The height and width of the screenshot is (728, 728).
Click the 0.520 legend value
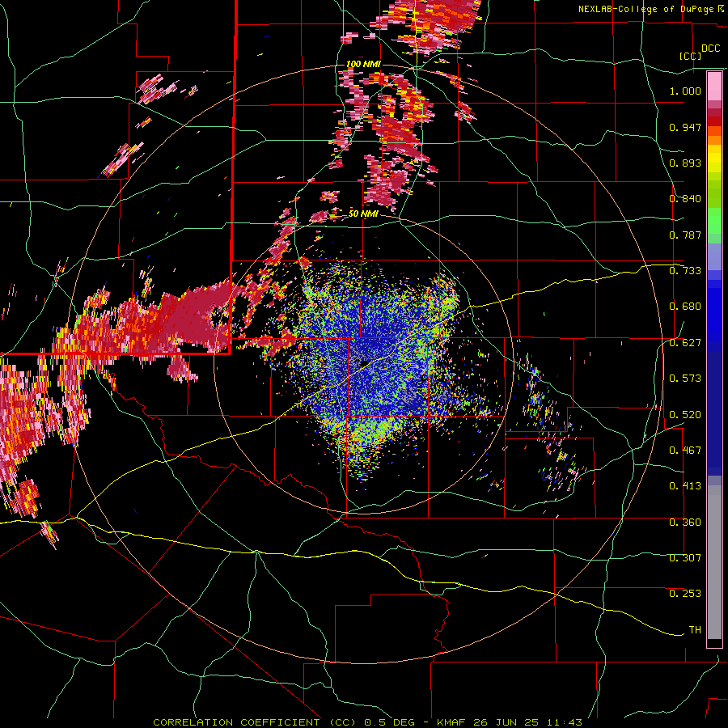[x=685, y=415]
